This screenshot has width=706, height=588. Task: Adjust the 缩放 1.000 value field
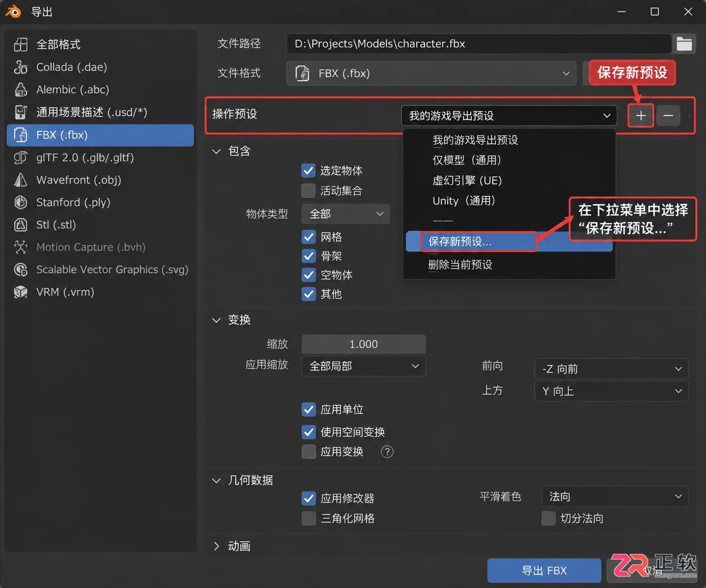pos(364,344)
